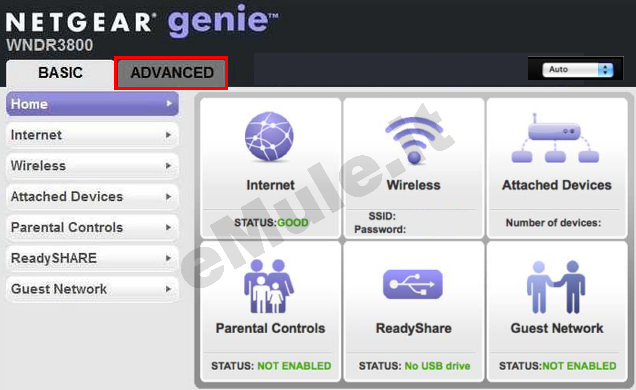This screenshot has height=390, width=636.
Task: Click the Parental Controls tile title
Action: tap(271, 328)
